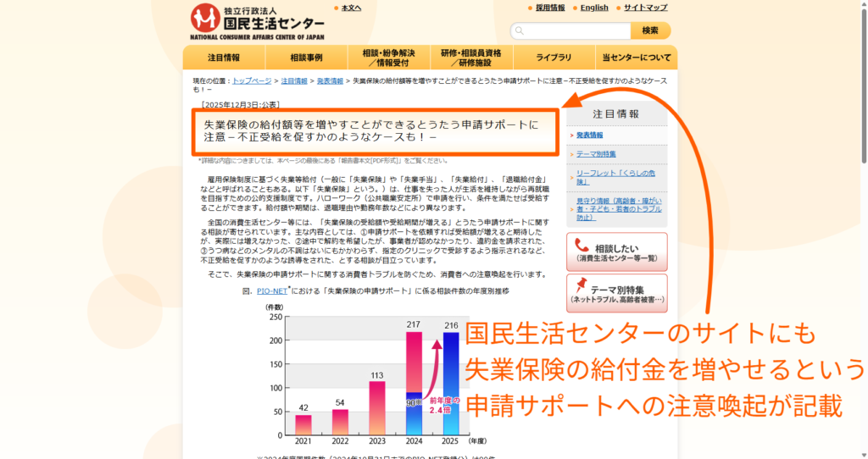Click the date text 2025年12月3日:公表
The width and height of the screenshot is (868, 459).
[240, 104]
